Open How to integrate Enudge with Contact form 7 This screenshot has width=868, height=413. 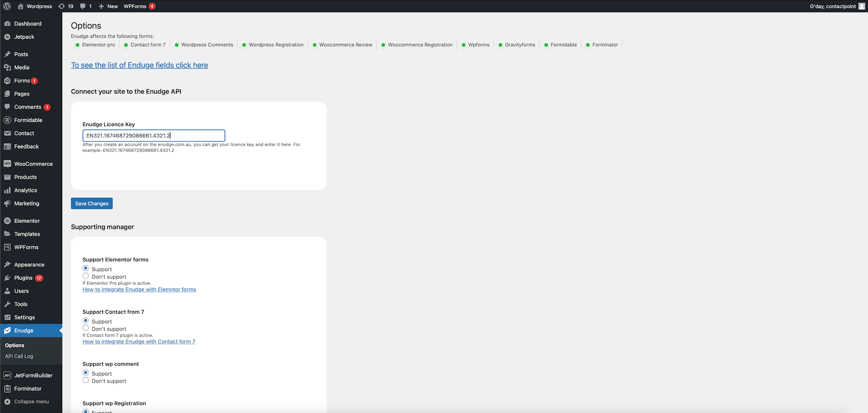tap(139, 342)
